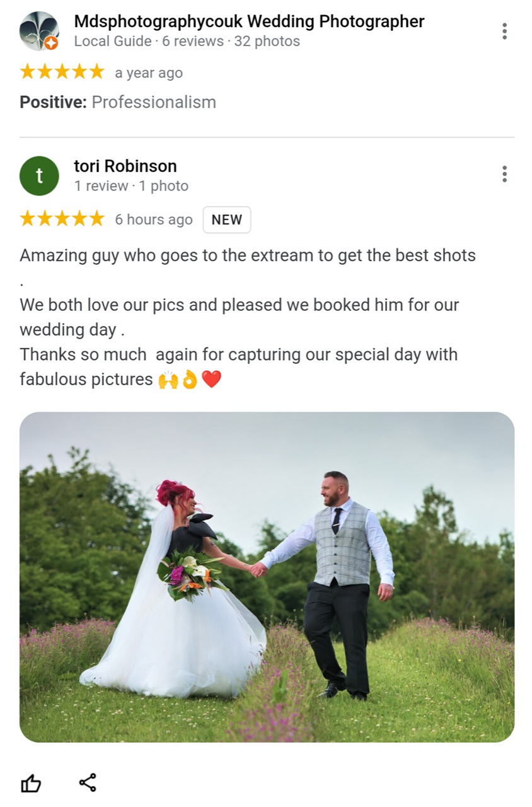Click the 'a year ago' timestamp
This screenshot has width=532, height=807.
click(149, 73)
